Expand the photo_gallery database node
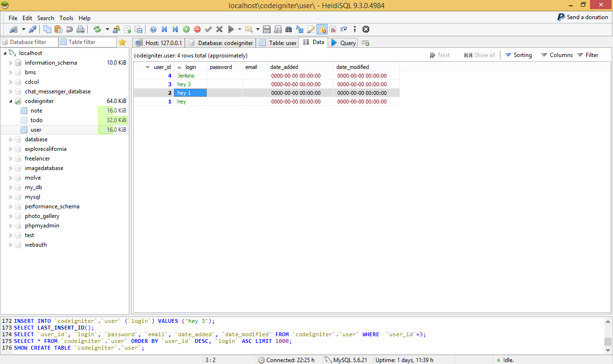This screenshot has height=364, width=613. point(11,216)
